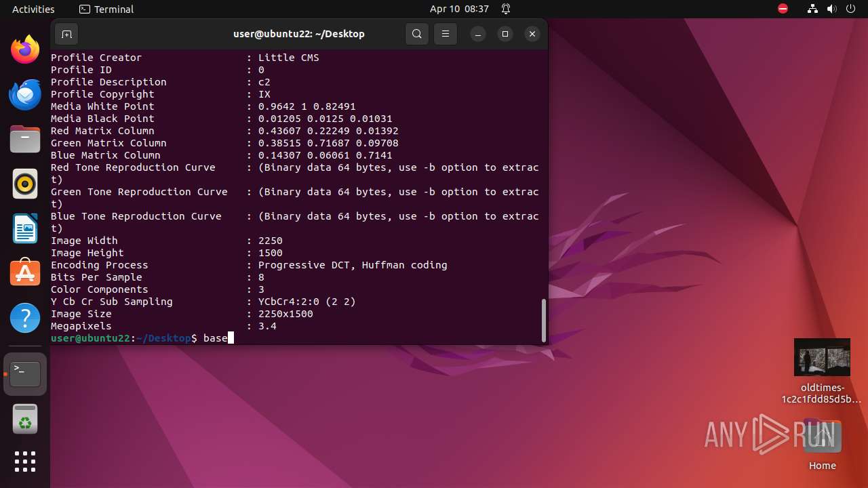Click the terminal vertical scrollbar
Screen dimensions: 868x488
coord(543,321)
